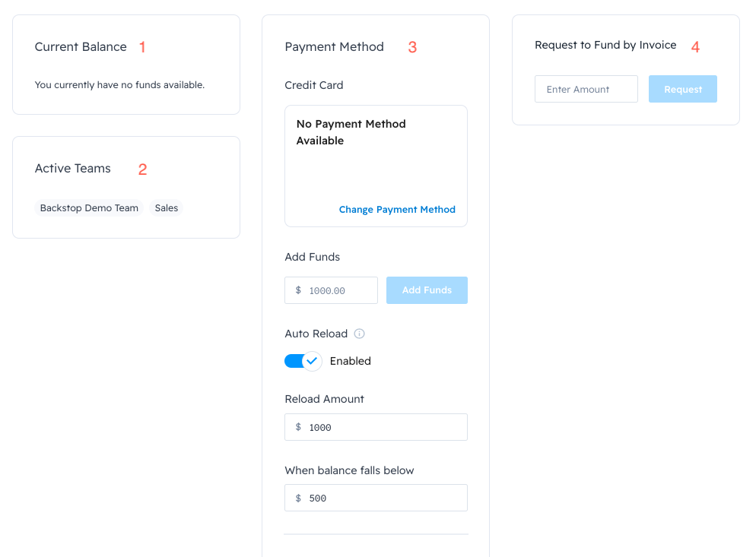Focus the Add Funds amount input
The height and width of the screenshot is (557, 756).
click(338, 290)
